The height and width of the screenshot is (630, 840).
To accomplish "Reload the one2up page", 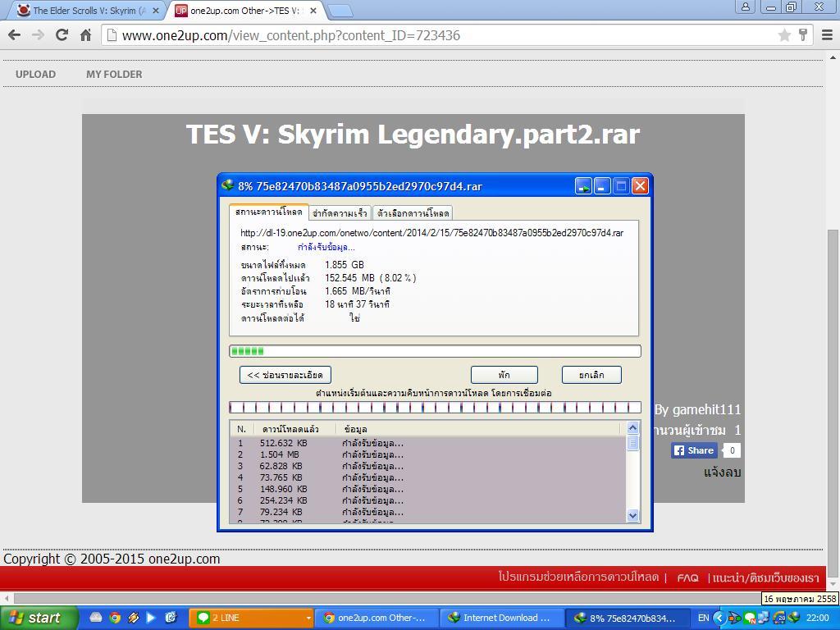I will pos(62,35).
